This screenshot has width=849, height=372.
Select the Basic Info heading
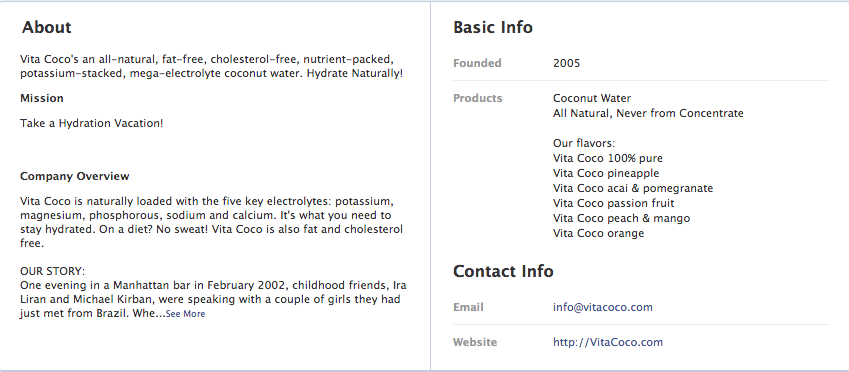(x=493, y=27)
